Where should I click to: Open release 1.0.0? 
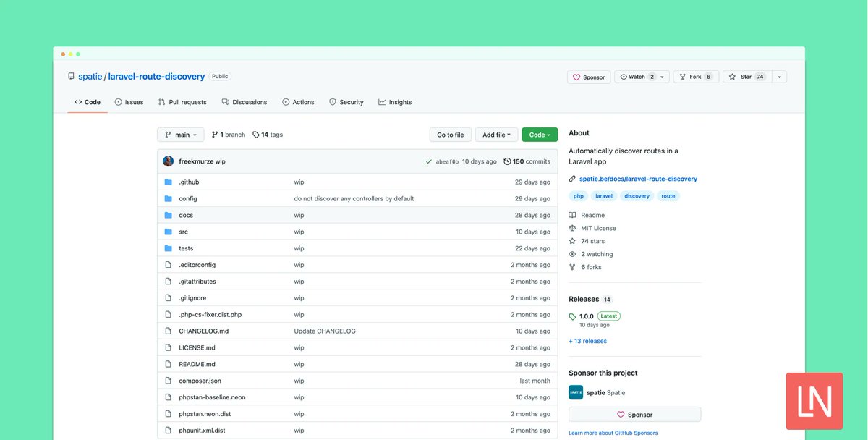586,316
